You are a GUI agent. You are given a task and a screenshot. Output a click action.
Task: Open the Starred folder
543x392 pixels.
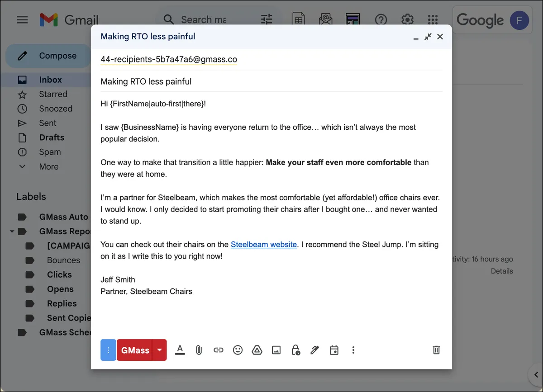53,94
